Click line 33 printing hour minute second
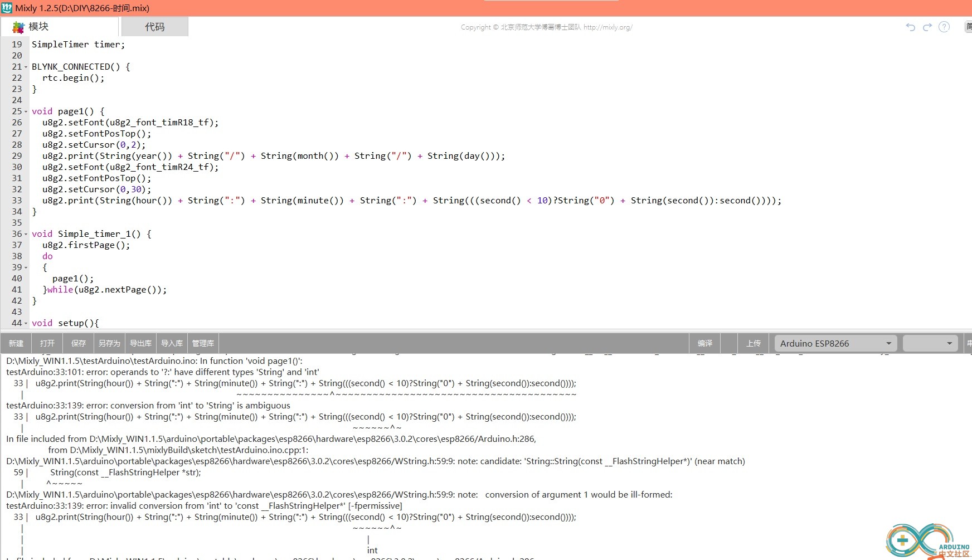 (412, 201)
